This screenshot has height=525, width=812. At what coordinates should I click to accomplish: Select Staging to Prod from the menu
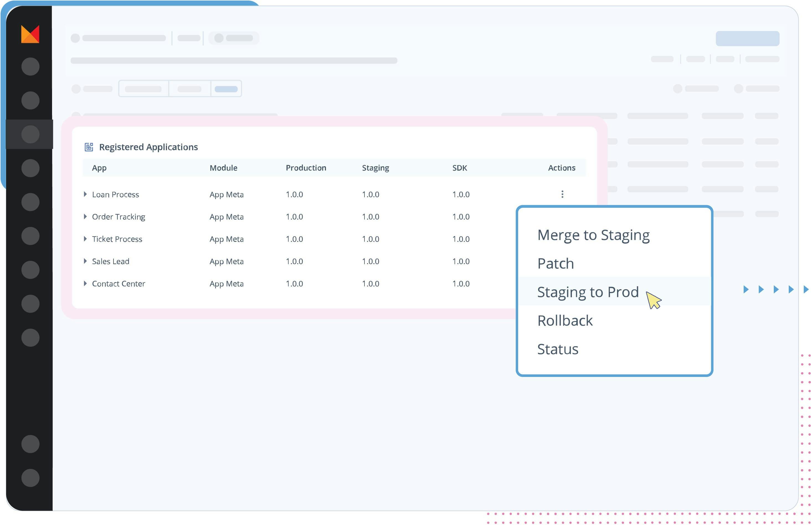[588, 292]
